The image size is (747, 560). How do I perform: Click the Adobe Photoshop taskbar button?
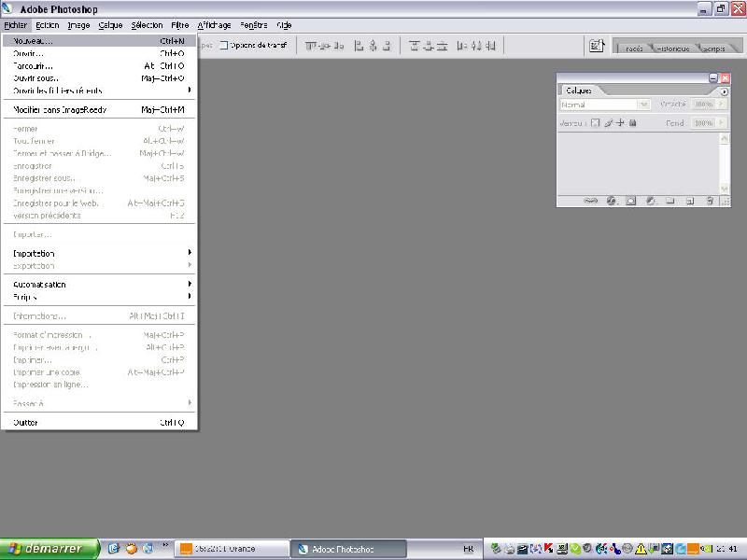pos(348,549)
